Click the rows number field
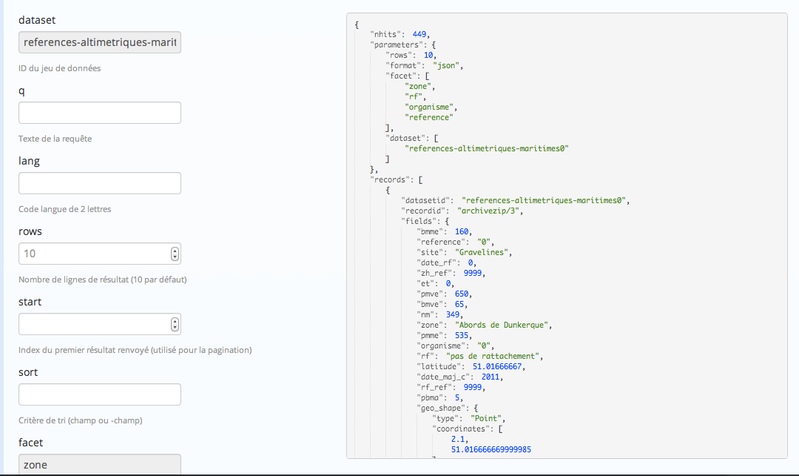This screenshot has width=799, height=476. tap(99, 253)
